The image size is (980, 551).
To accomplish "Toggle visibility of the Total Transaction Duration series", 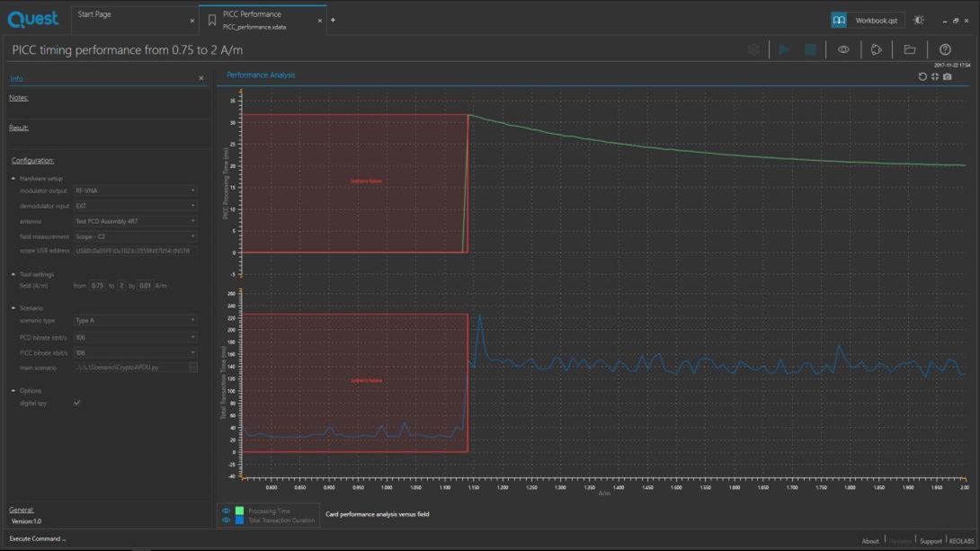I will (x=227, y=520).
